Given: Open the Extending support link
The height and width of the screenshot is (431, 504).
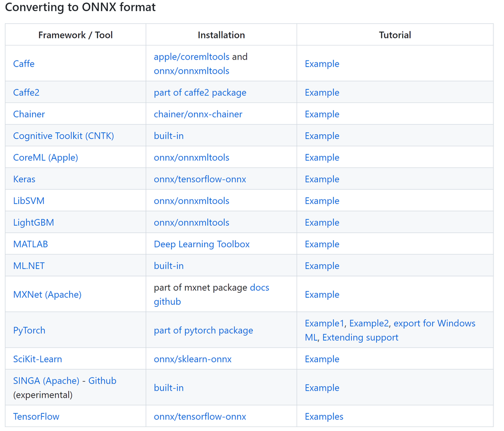Looking at the screenshot, I should click(360, 338).
